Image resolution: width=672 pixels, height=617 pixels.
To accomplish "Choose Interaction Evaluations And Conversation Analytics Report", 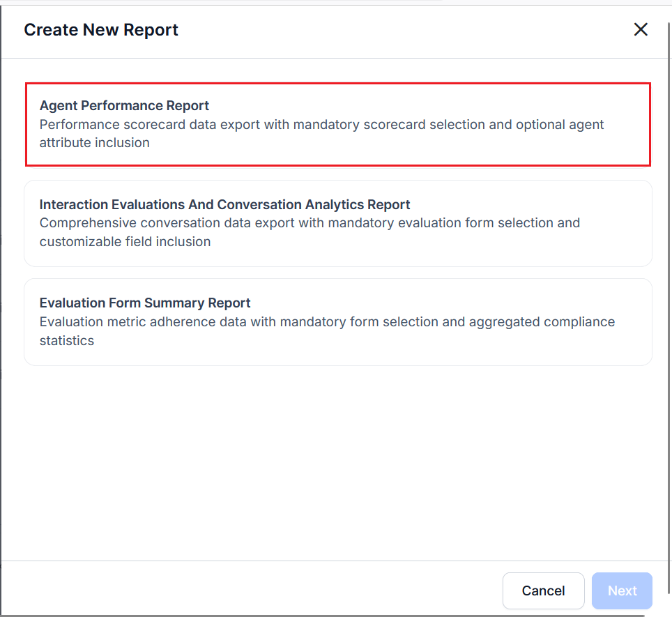I will click(x=337, y=223).
